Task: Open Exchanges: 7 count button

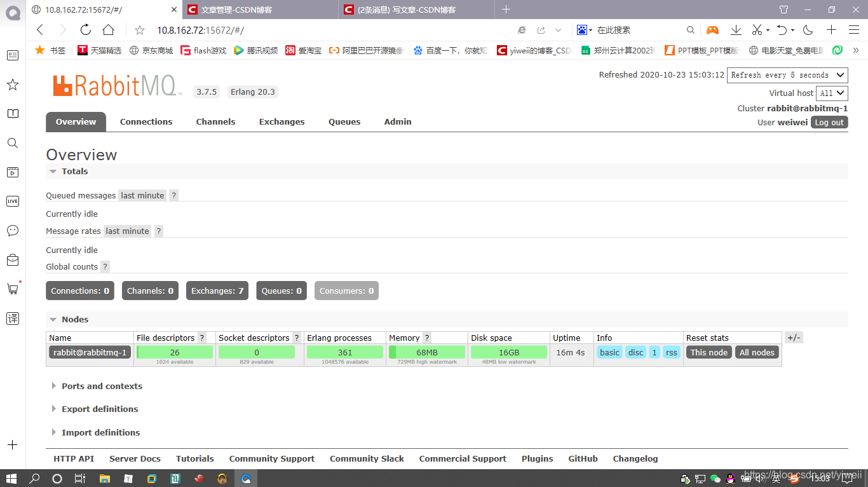Action: (217, 291)
